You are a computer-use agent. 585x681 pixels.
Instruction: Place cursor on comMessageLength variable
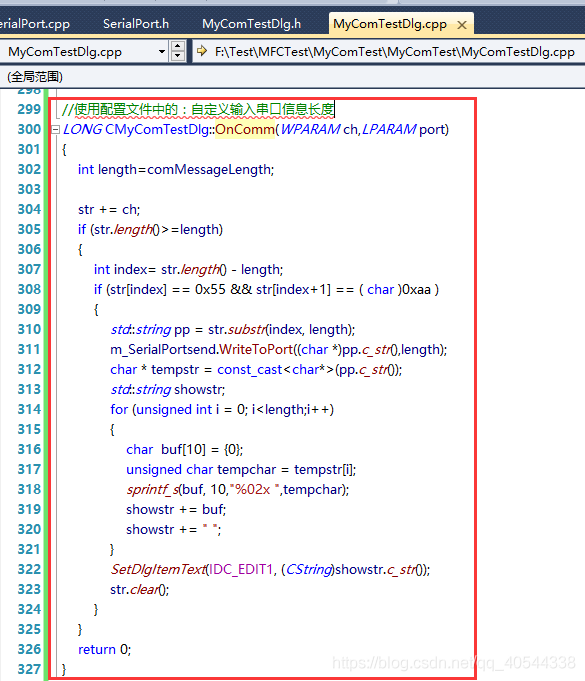pyautogui.click(x=209, y=169)
